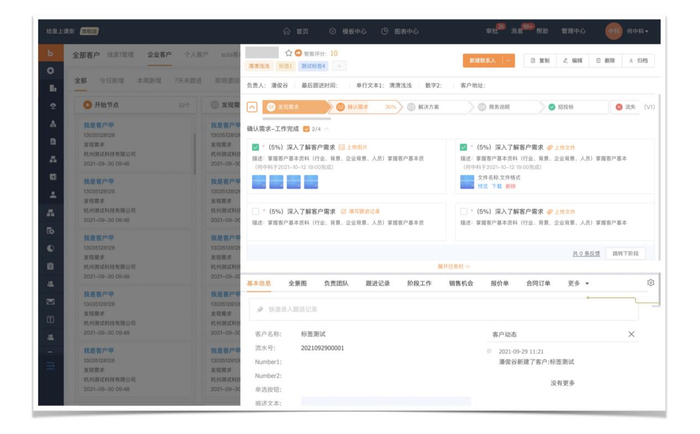
Task: Check the bottom-left unchecked 深入了解客户需求 task
Action: (x=256, y=212)
